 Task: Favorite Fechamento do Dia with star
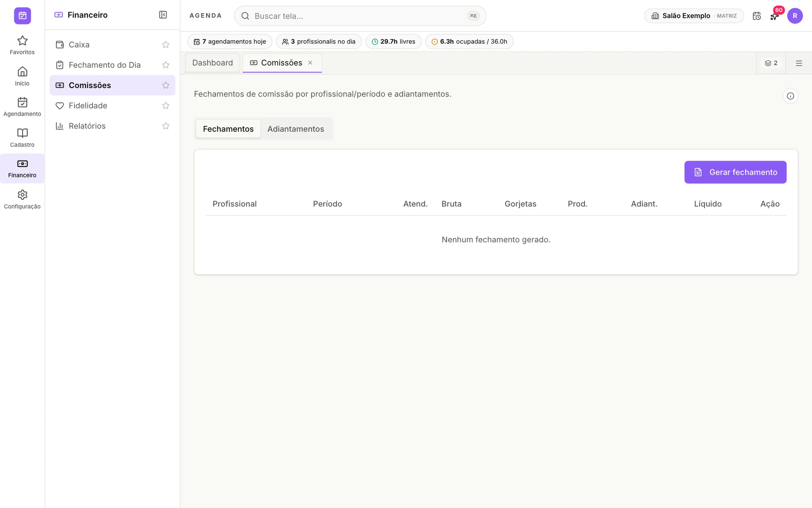(x=165, y=65)
